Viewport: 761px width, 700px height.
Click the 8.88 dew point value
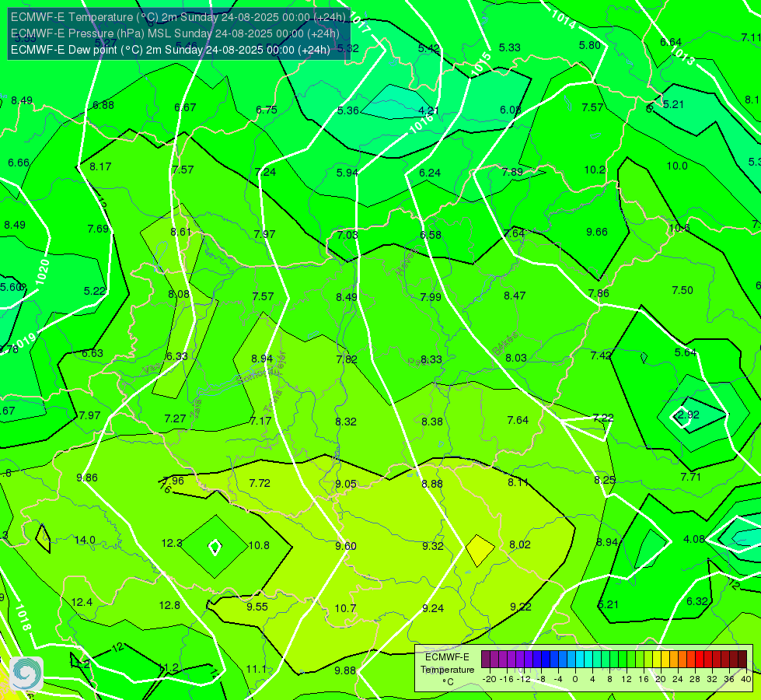[x=432, y=484]
